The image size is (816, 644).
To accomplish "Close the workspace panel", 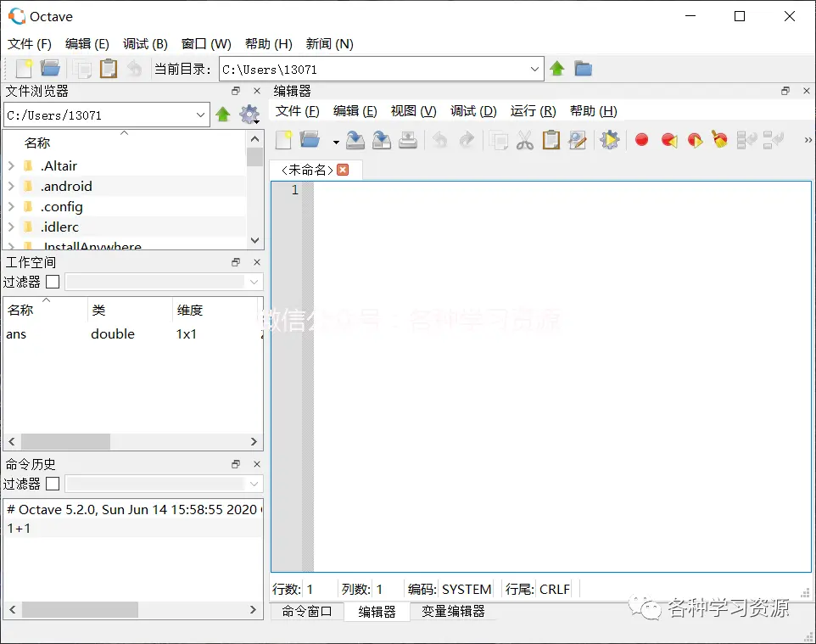I will coord(256,262).
